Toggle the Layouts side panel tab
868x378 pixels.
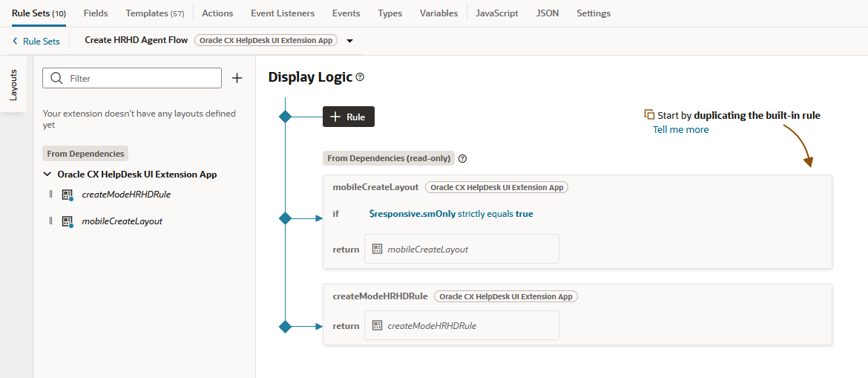tap(13, 84)
